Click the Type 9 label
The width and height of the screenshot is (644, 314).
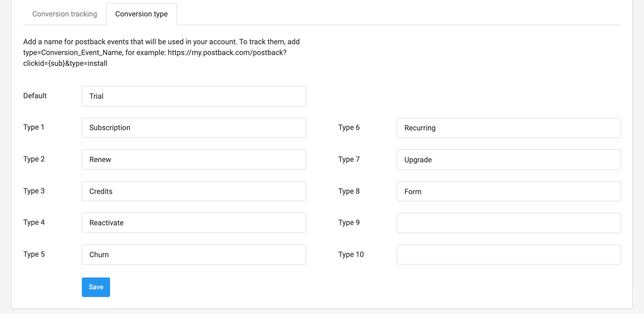(349, 223)
